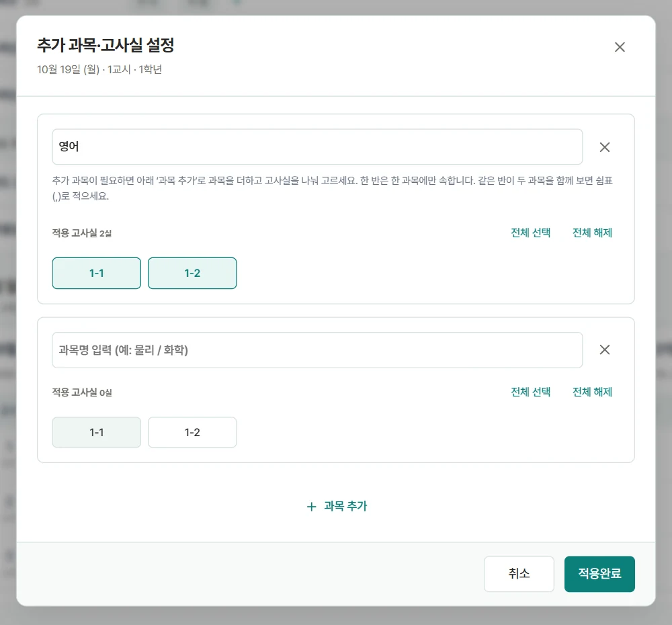Click 전체 해제 for the 영어 subject
This screenshot has height=625, width=672.
click(x=592, y=233)
